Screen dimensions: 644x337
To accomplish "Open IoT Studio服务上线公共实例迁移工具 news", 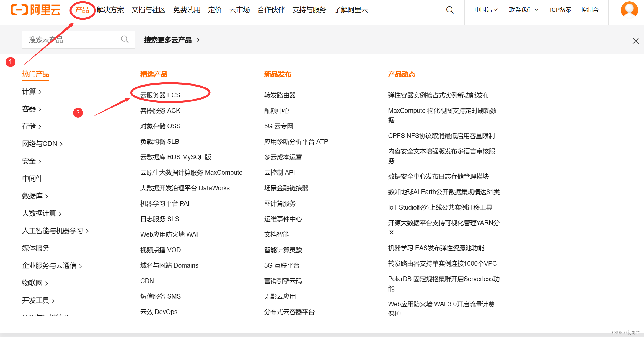I will [x=440, y=207].
